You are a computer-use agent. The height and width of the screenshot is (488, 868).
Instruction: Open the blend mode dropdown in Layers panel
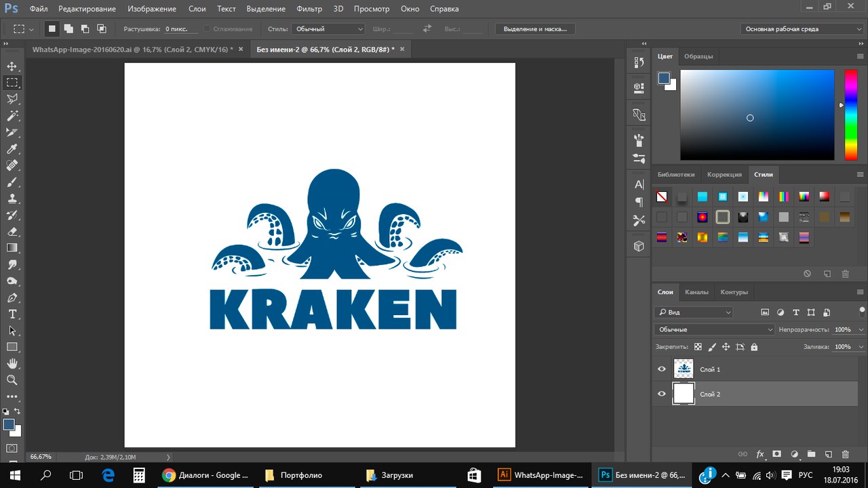coord(714,329)
